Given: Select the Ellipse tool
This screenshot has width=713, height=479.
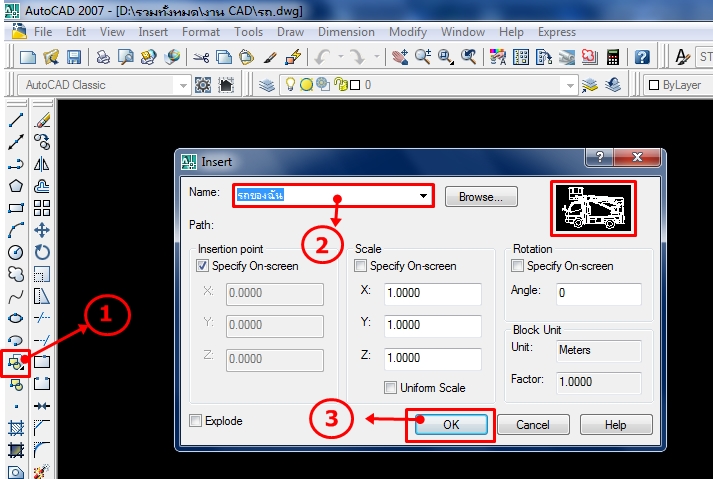Looking at the screenshot, I should (x=15, y=318).
